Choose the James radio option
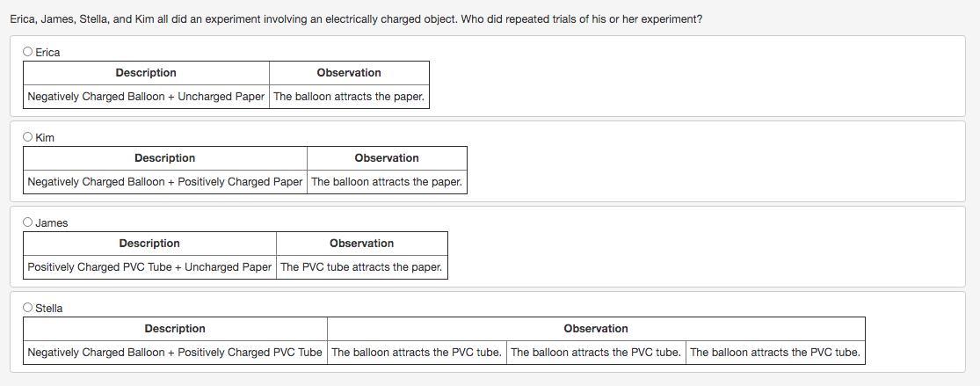Image resolution: width=980 pixels, height=386 pixels. (28, 222)
